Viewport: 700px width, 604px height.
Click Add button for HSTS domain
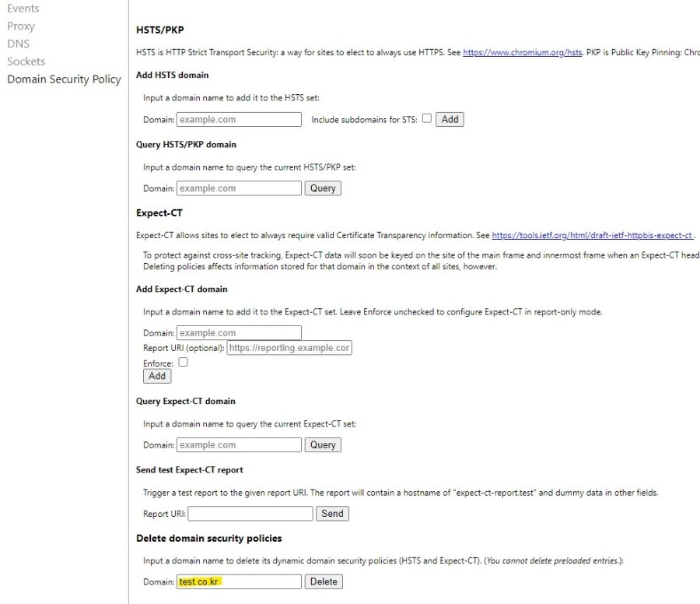click(450, 119)
